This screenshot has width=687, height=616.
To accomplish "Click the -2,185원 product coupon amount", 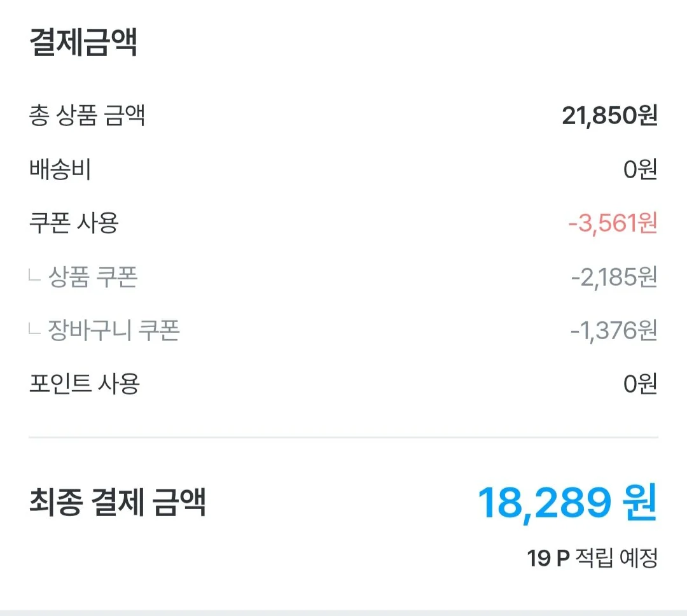I will pos(614,277).
